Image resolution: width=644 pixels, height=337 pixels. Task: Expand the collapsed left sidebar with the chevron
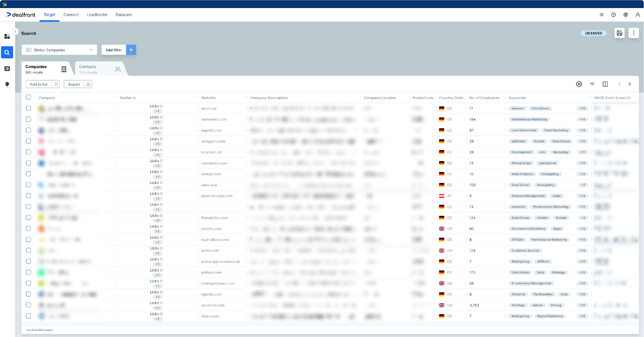(15, 31)
